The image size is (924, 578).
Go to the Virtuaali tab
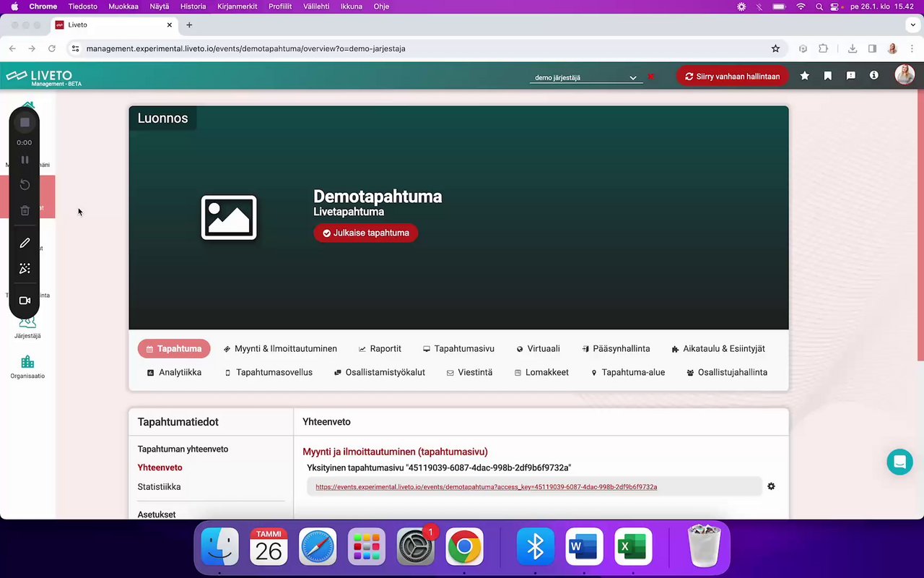coord(538,348)
